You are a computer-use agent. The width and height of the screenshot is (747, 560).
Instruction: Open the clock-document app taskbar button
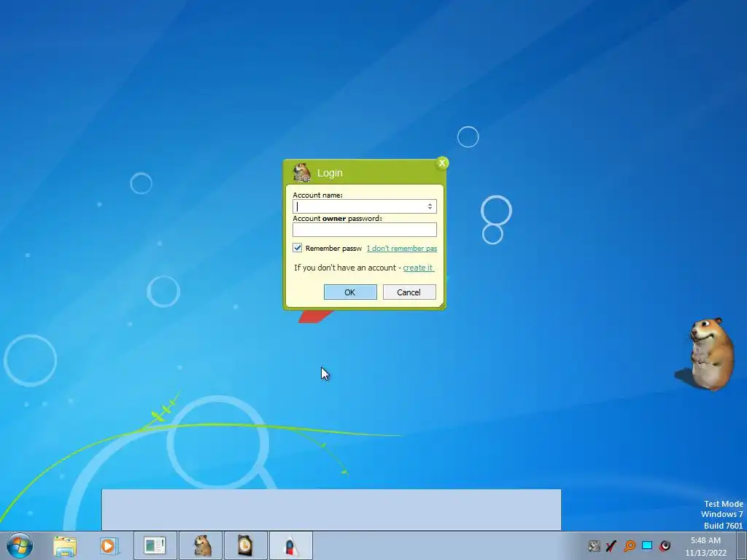(245, 545)
